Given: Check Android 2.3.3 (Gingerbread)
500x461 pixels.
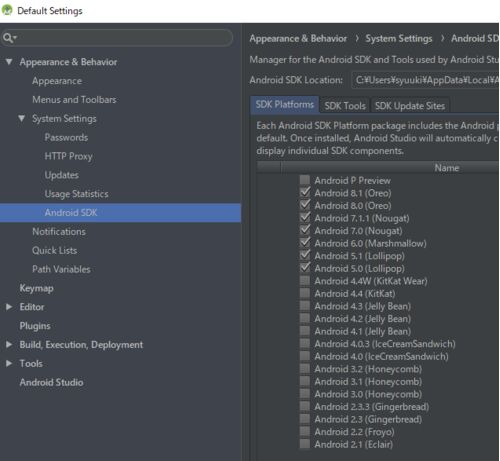Looking at the screenshot, I should pyautogui.click(x=305, y=406).
